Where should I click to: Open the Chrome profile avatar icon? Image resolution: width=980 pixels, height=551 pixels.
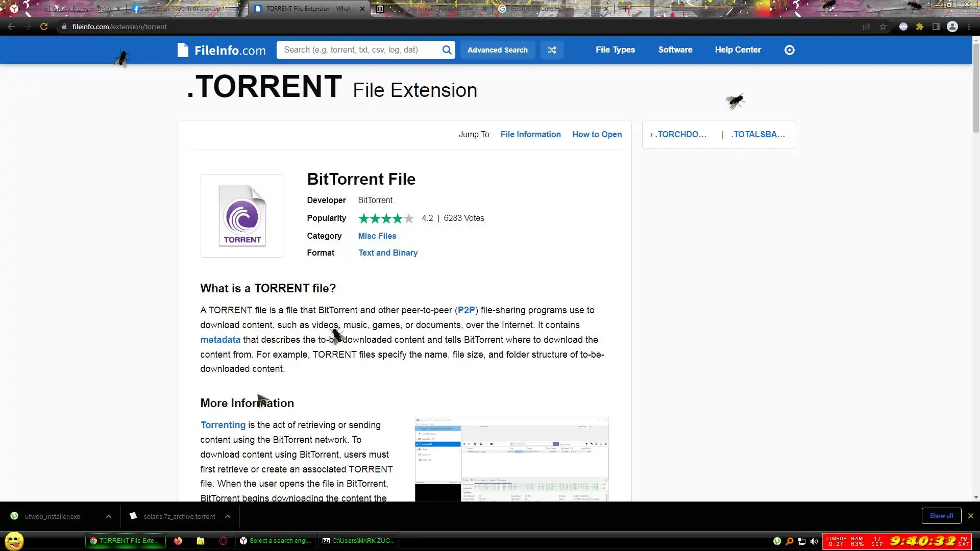[952, 27]
